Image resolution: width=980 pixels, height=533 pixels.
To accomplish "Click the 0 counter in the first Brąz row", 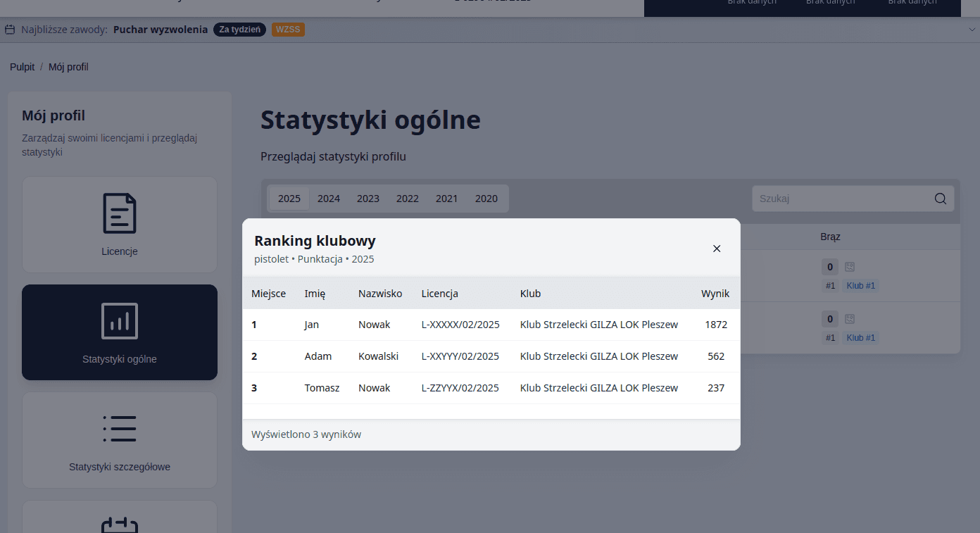I will click(829, 267).
